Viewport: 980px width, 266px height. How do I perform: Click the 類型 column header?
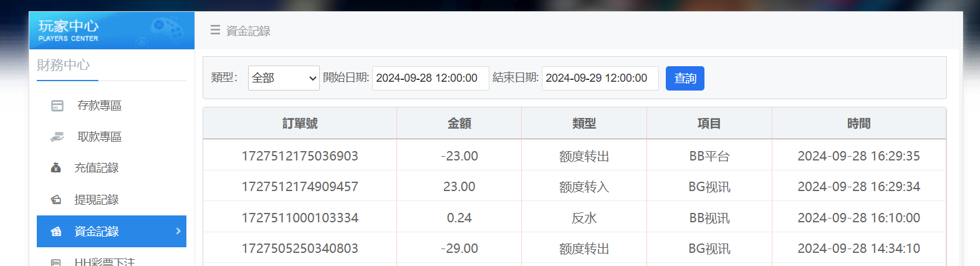point(584,124)
